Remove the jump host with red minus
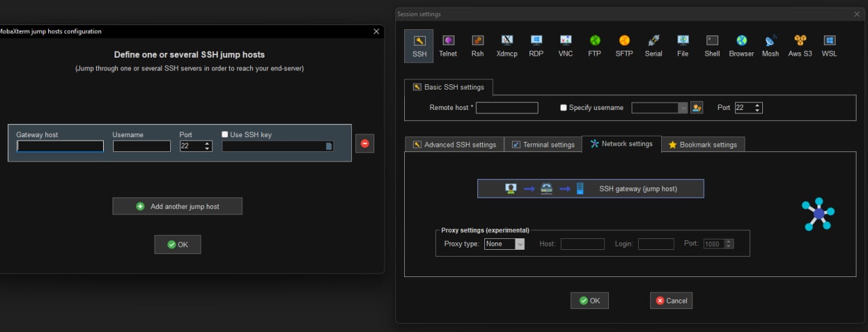 [x=365, y=143]
